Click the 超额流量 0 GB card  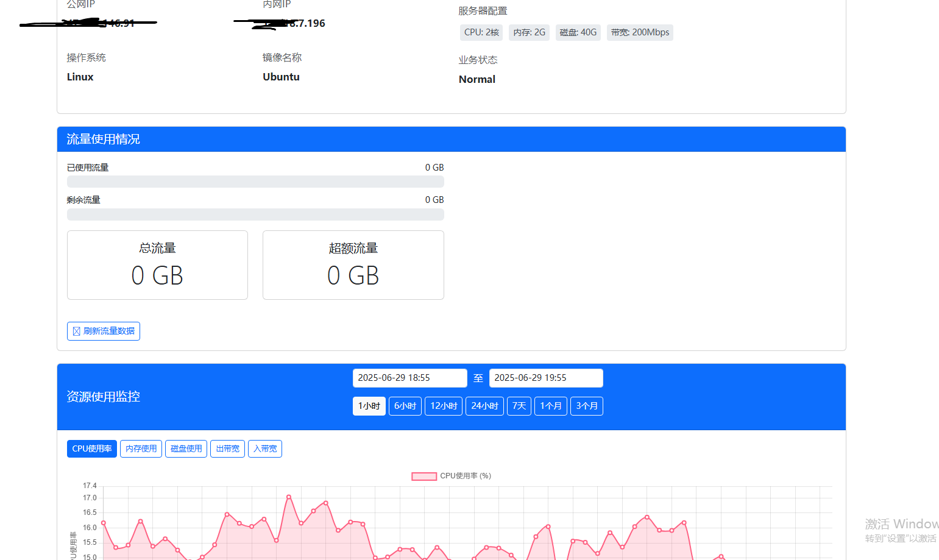tap(353, 265)
